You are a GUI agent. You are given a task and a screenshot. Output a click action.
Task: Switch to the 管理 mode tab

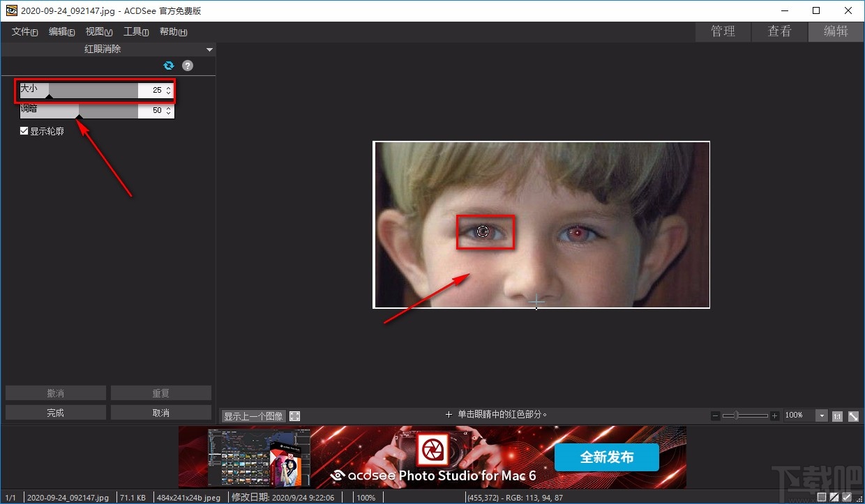click(723, 31)
